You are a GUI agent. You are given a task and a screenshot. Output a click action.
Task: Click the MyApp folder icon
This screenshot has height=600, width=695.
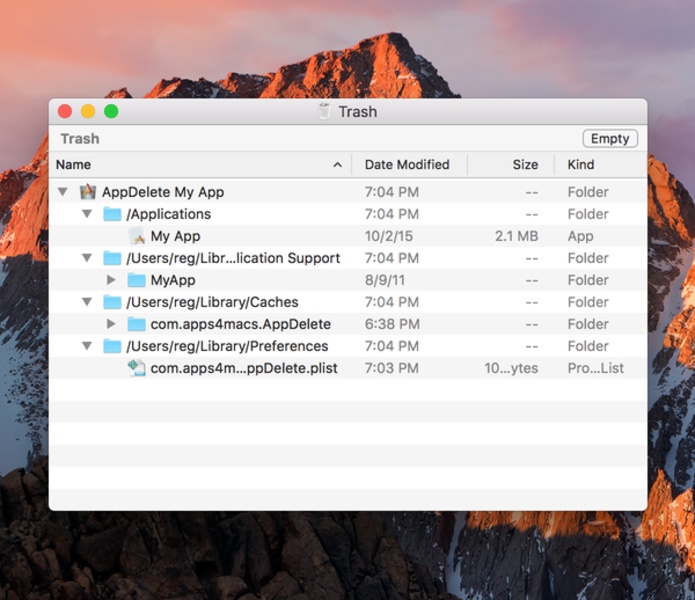tap(136, 280)
